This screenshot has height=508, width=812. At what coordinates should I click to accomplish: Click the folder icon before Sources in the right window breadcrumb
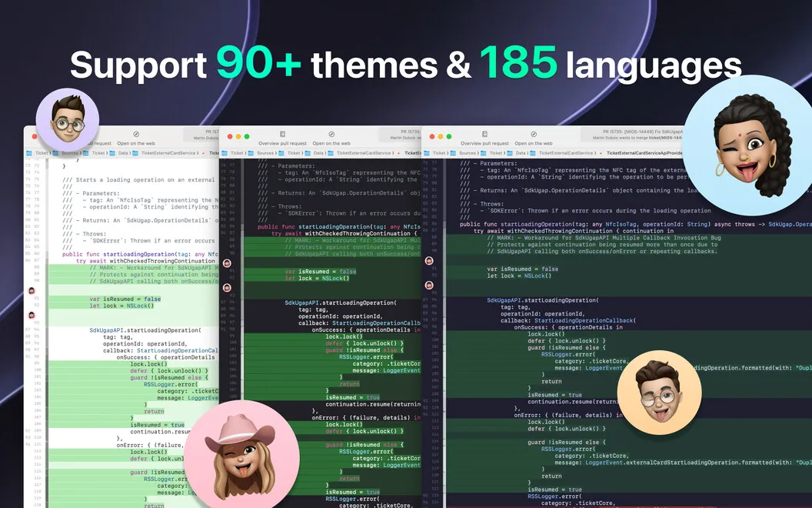pos(454,153)
